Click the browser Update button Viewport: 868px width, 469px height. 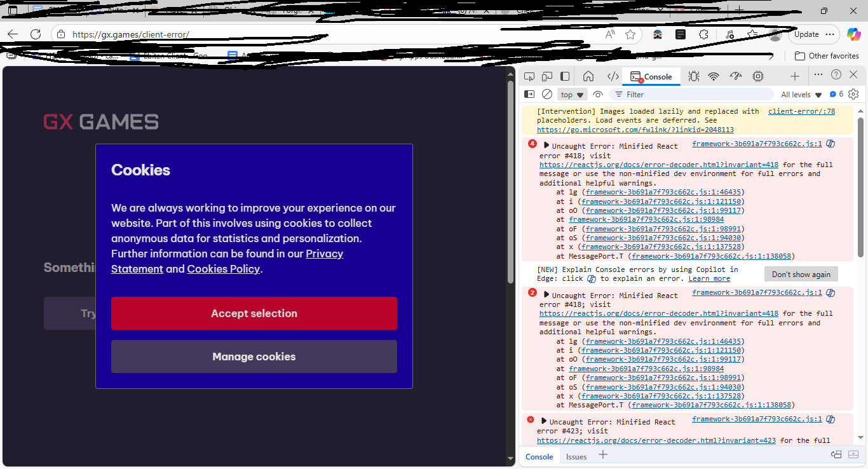[x=806, y=34]
